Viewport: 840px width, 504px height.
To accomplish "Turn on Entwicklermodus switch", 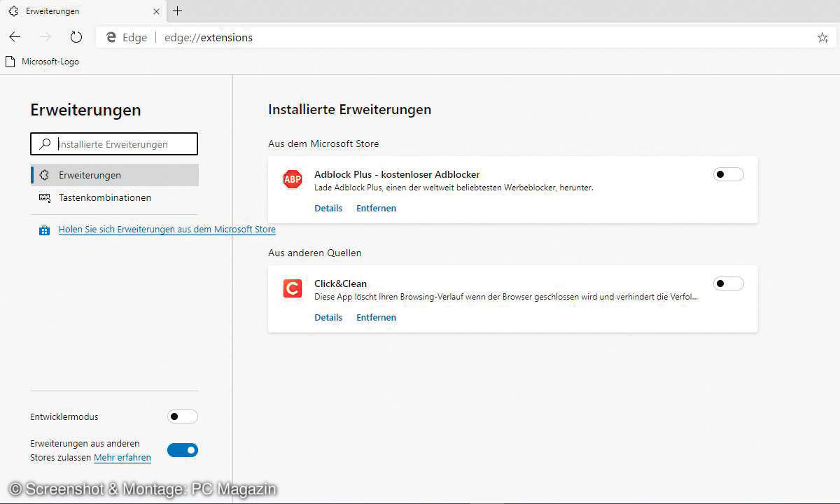I will click(183, 416).
